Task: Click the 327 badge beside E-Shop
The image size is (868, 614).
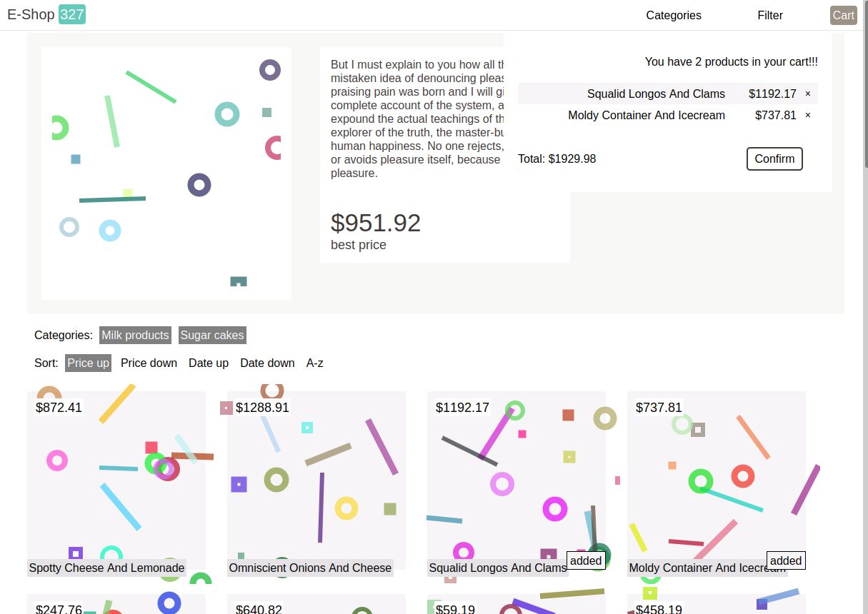Action: [72, 14]
